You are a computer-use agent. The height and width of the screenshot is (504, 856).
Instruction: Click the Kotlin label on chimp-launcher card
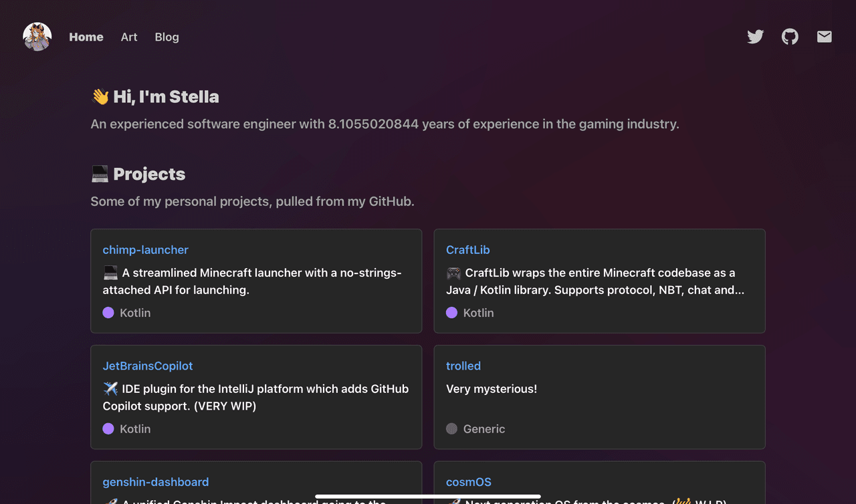click(135, 313)
